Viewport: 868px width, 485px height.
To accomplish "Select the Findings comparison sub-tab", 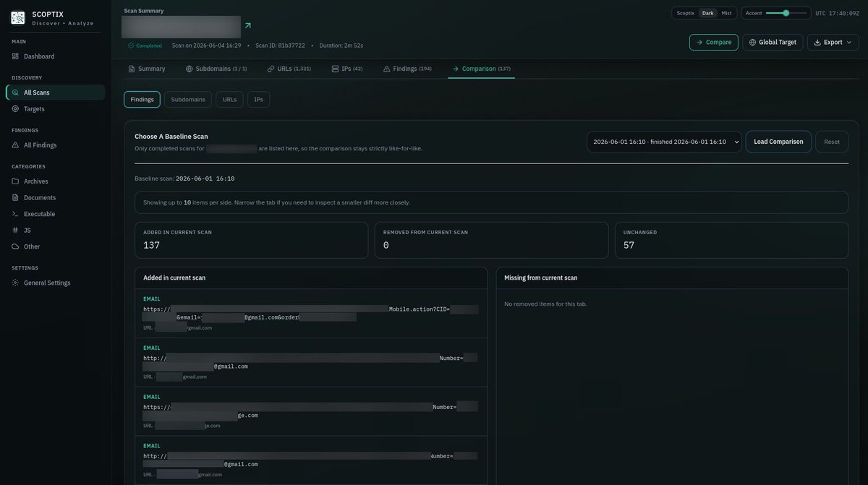I will click(x=142, y=99).
